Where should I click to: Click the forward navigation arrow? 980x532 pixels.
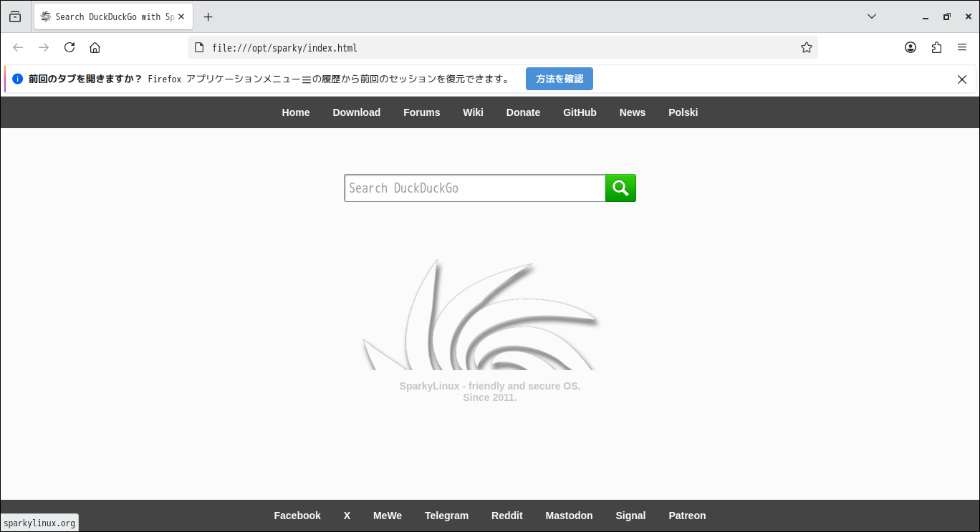[x=44, y=47]
